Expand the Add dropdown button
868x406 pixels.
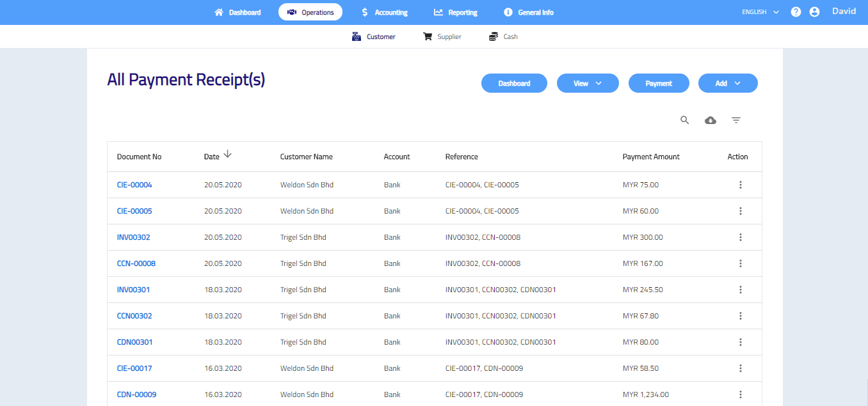(x=727, y=83)
